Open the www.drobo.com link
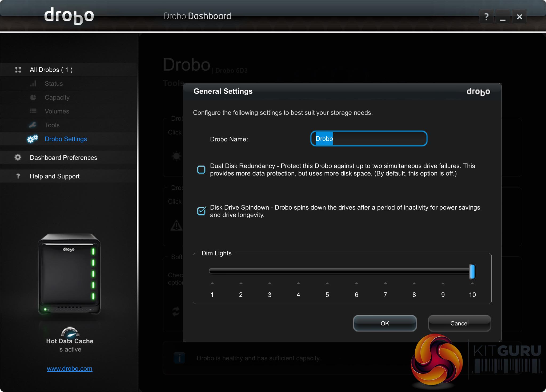This screenshot has height=392, width=546. 70,369
